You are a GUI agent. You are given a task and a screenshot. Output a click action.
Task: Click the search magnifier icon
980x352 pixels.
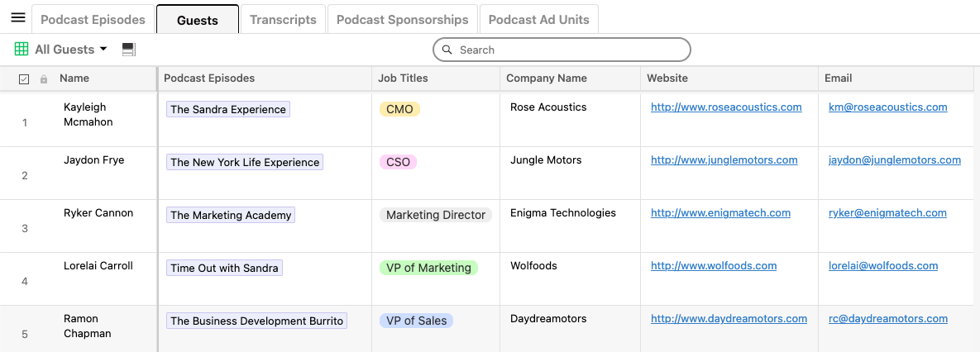447,50
